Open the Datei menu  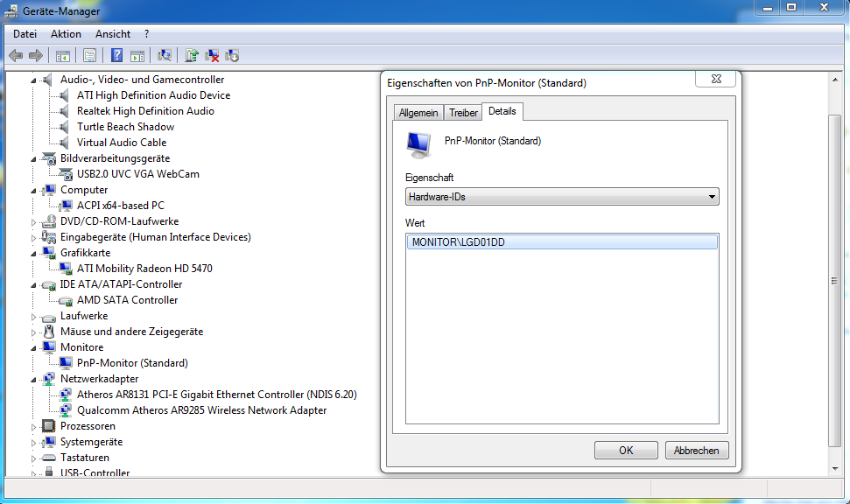25,34
